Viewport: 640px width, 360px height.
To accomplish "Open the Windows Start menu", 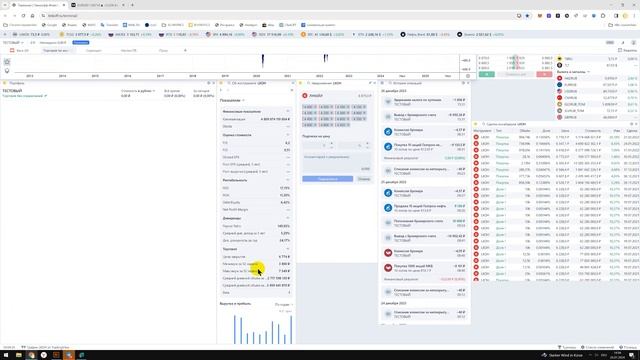I will [6, 355].
